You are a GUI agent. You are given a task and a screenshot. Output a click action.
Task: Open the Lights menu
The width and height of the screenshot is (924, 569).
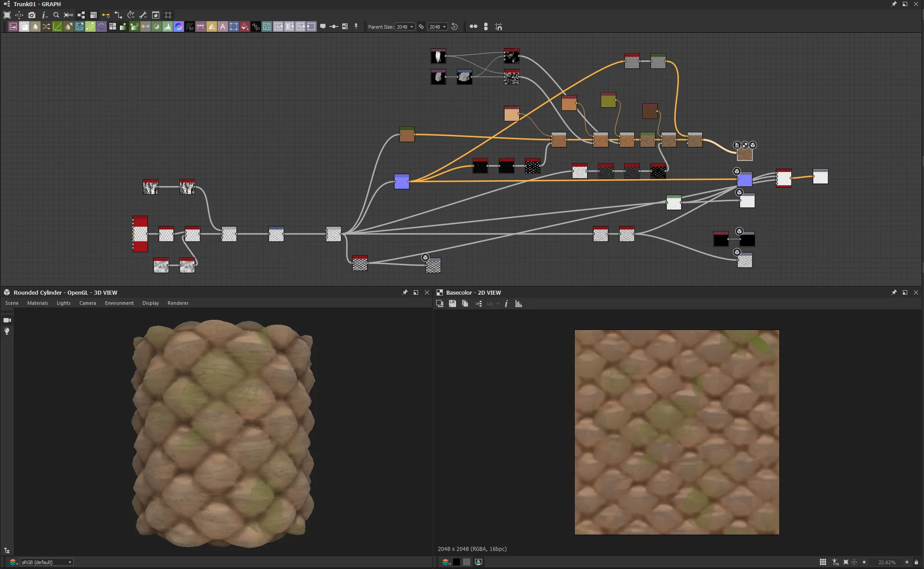tap(64, 303)
